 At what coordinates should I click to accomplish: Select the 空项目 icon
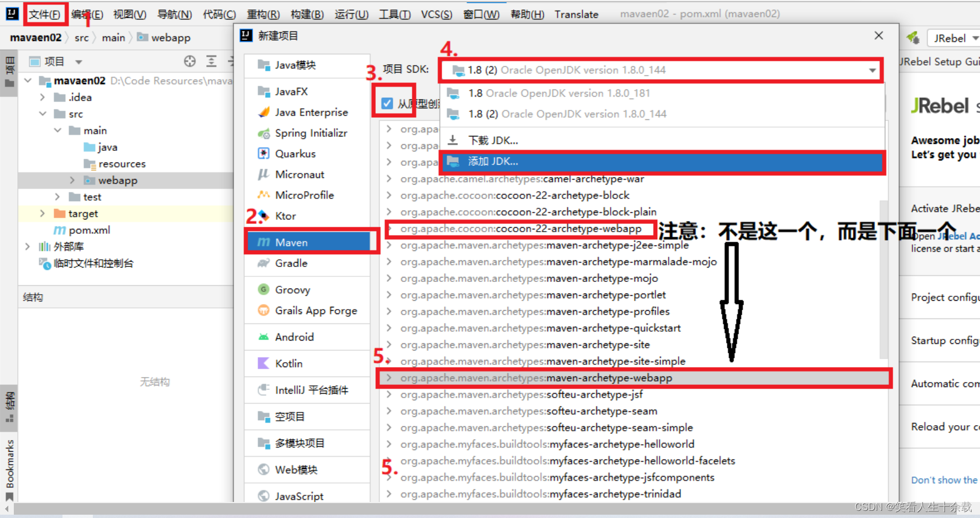(x=264, y=416)
